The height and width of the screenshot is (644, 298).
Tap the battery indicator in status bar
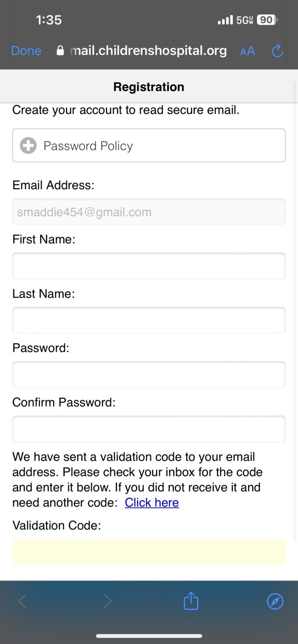(x=267, y=20)
